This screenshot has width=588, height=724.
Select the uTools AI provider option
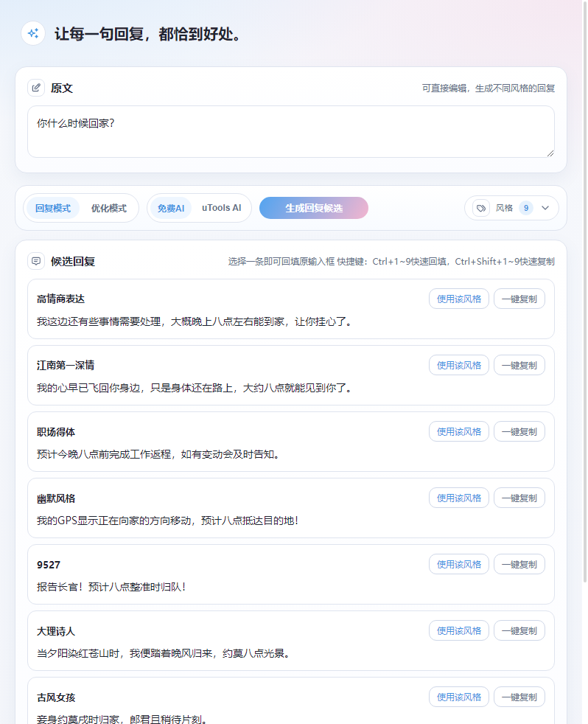[221, 208]
